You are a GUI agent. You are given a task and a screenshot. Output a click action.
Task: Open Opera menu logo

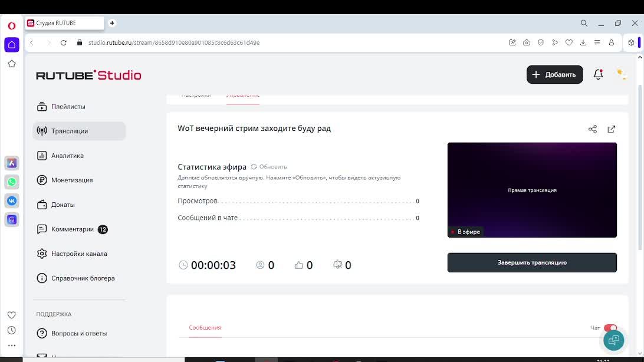pos(12,26)
